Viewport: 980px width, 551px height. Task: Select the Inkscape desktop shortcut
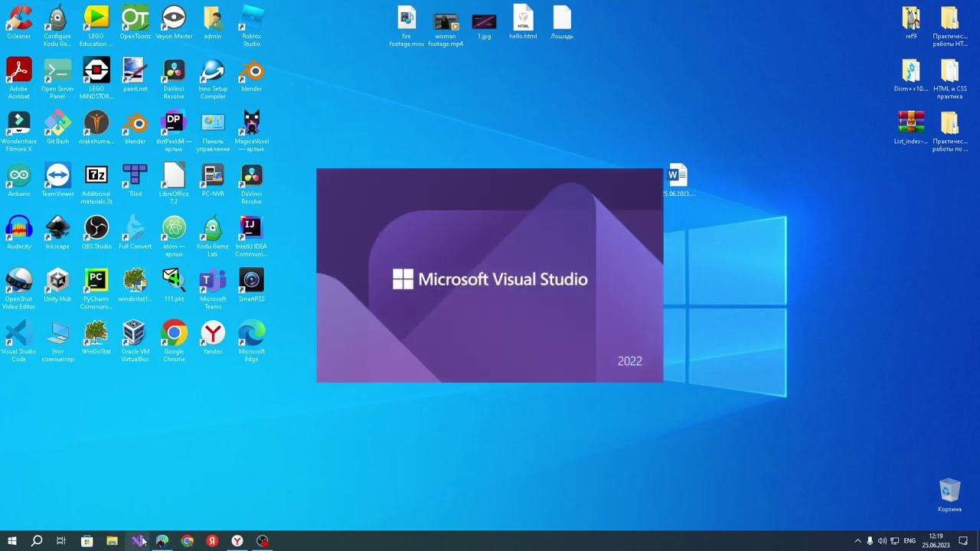[x=57, y=233]
